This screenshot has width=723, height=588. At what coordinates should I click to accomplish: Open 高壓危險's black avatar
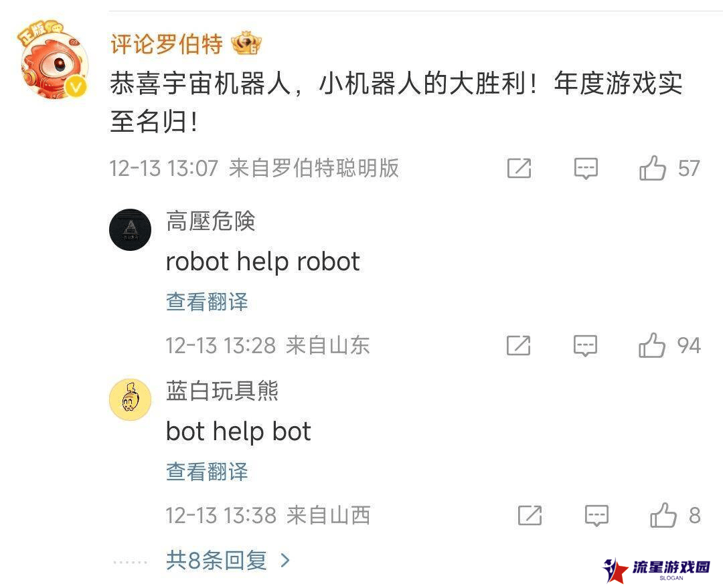coord(130,229)
